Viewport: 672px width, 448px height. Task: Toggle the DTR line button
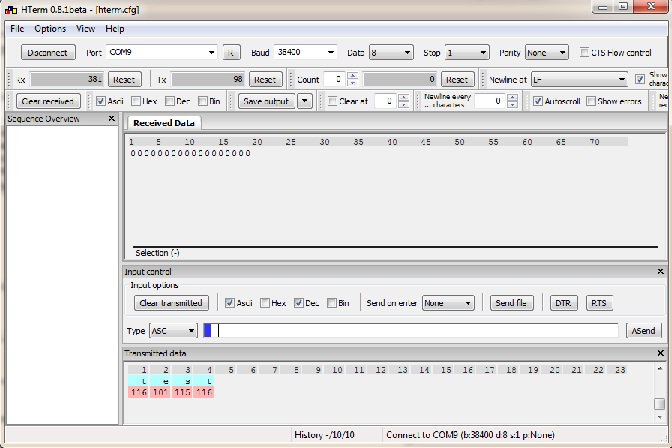[563, 303]
